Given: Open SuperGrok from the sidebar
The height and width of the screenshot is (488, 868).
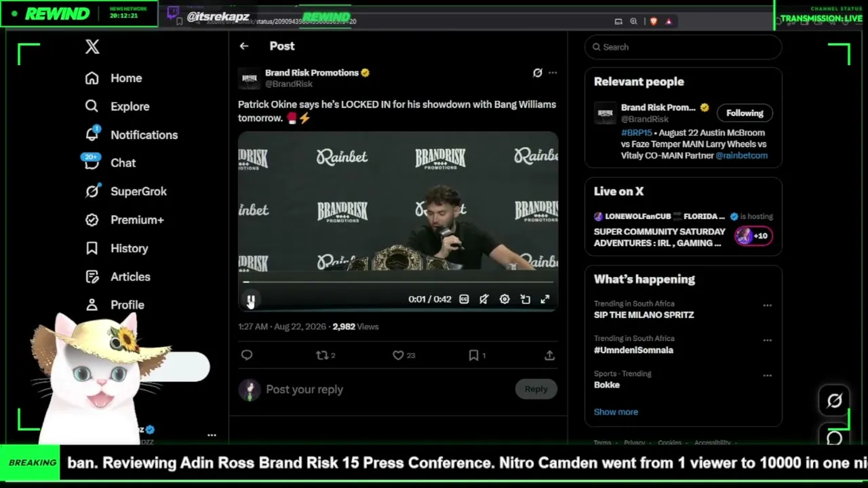Looking at the screenshot, I should (125, 191).
